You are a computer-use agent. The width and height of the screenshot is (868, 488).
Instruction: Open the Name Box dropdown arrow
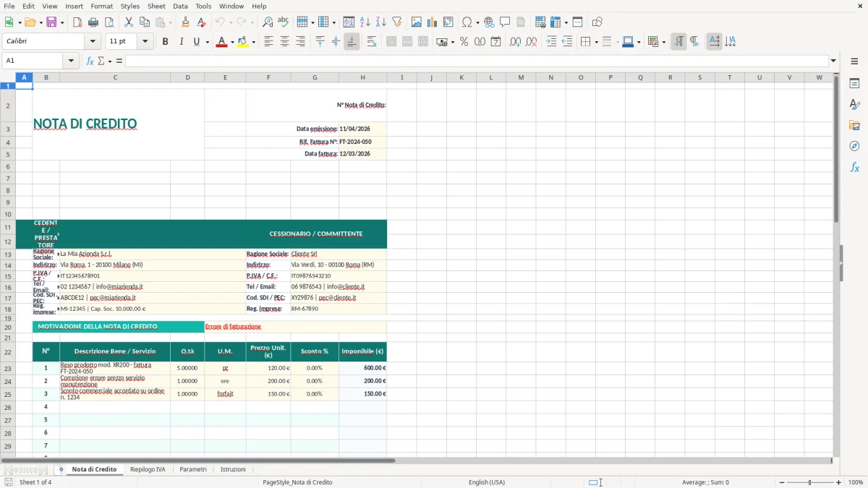71,61
